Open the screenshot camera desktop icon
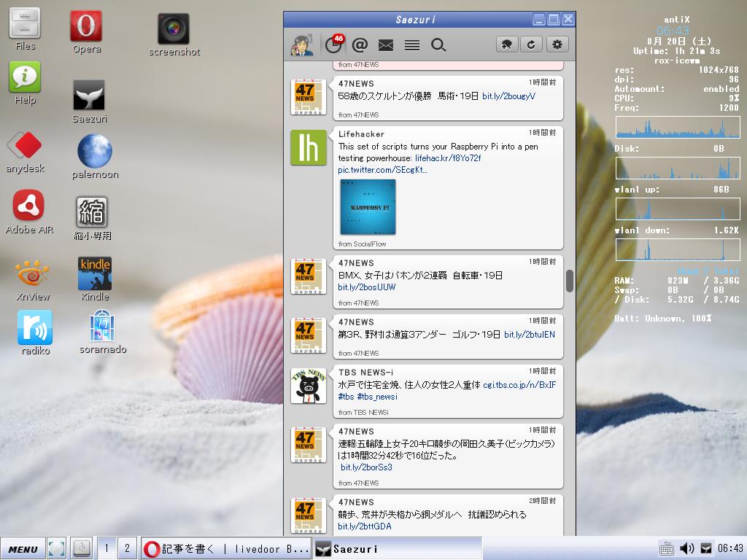 tap(174, 28)
